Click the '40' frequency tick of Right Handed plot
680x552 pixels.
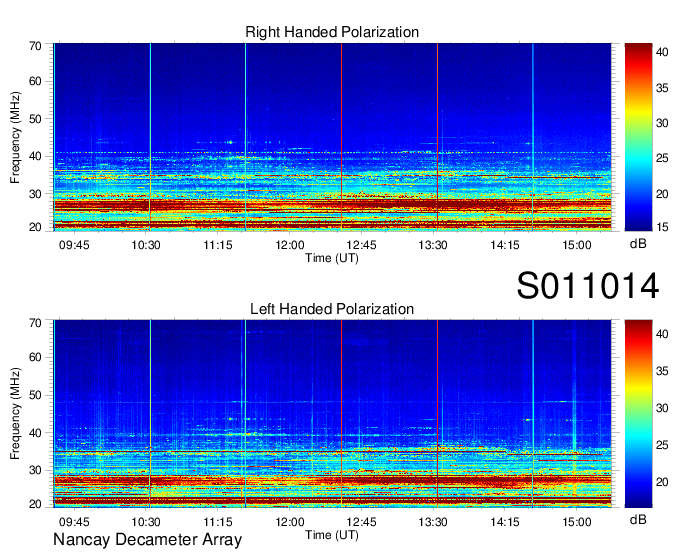35,156
